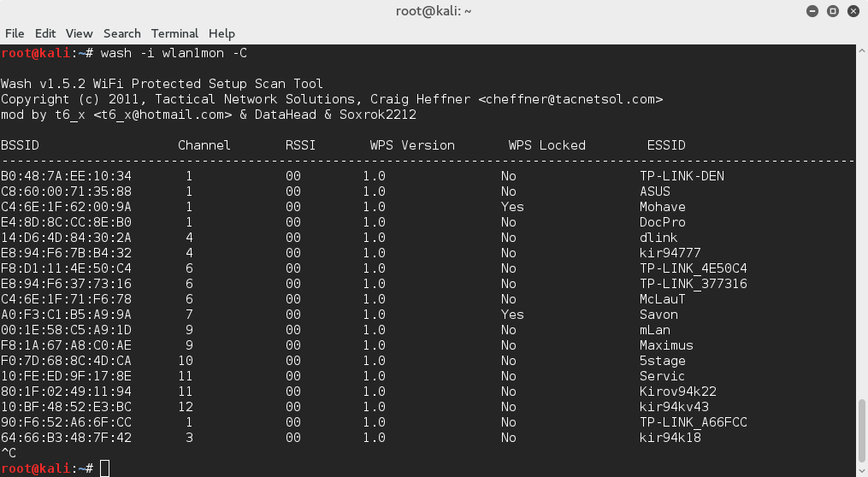Viewport: 868px width, 477px height.
Task: Click the WPS Locked column header
Action: 547,145
